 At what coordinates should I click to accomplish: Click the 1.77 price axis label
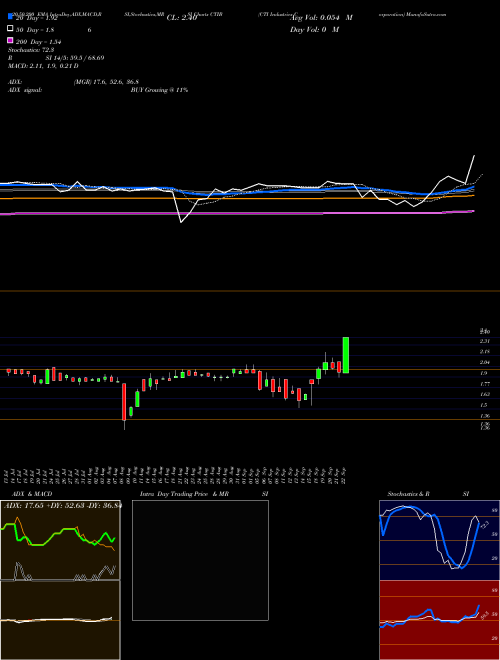point(485,383)
